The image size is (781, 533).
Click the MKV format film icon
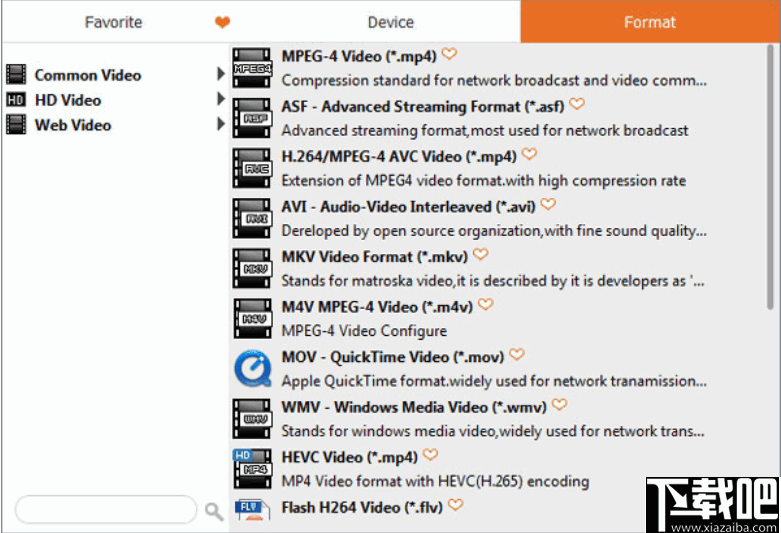pos(253,268)
